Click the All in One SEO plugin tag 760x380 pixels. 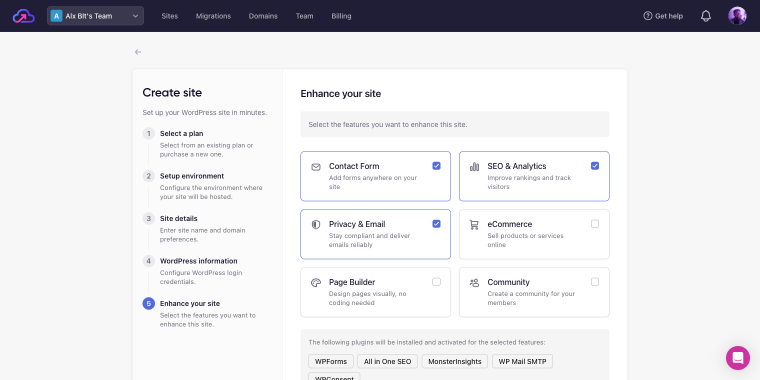[x=387, y=362]
